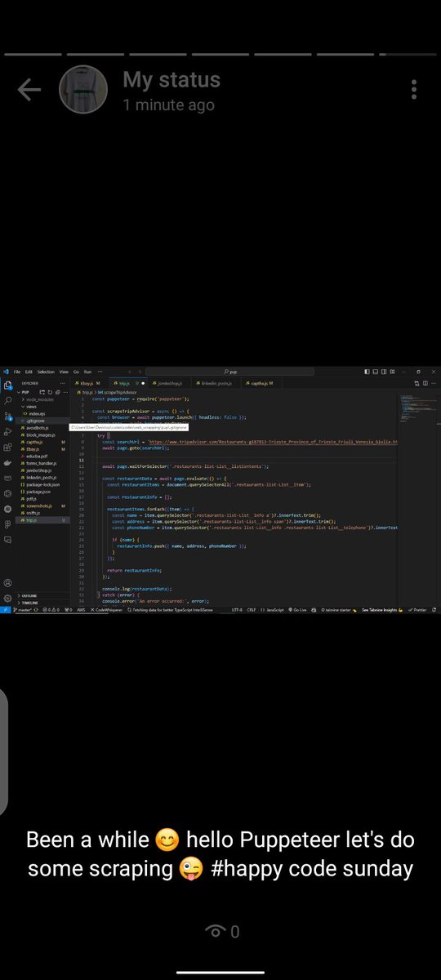Select .gitignore in the Explorer
This screenshot has height=980, width=441.
35,421
